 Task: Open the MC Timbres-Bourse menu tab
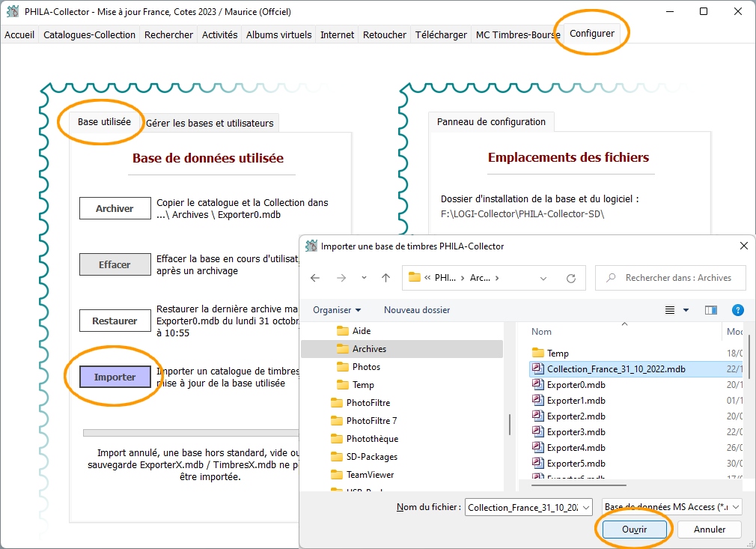coord(517,34)
